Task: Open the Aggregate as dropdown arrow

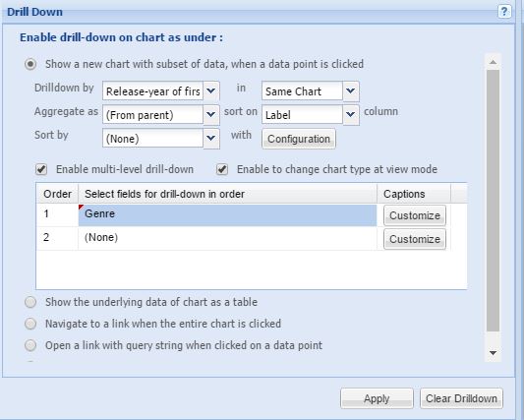Action: click(x=211, y=115)
